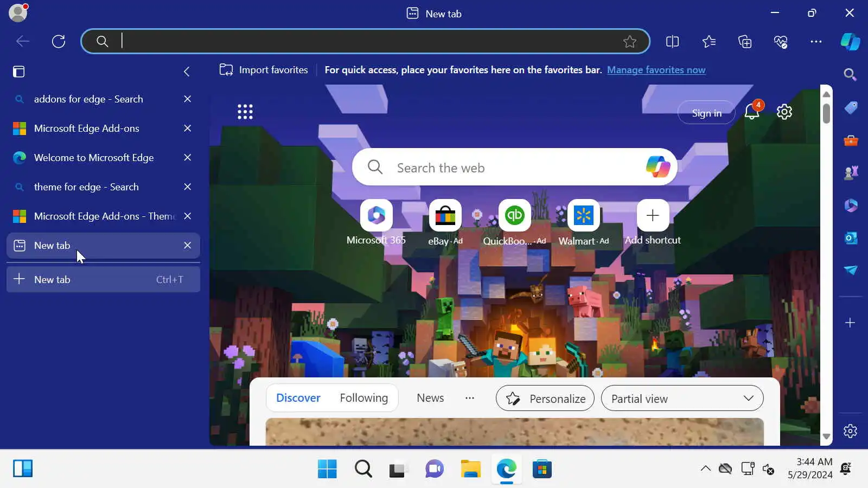Open sidebar Games chess icon

coord(851,173)
